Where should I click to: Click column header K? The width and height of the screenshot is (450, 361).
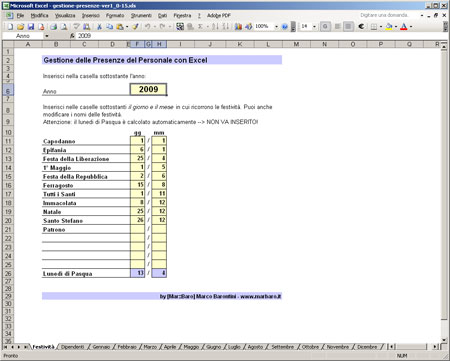pyautogui.click(x=240, y=44)
